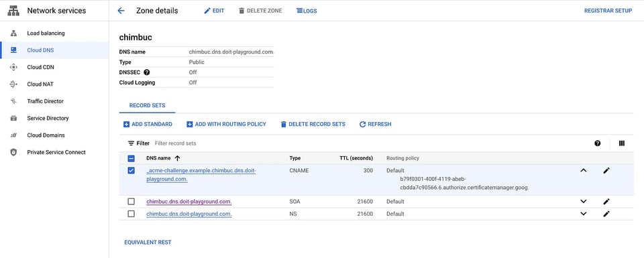The width and height of the screenshot is (644, 258).
Task: Click the pencil icon next to EDIT
Action: 207,11
